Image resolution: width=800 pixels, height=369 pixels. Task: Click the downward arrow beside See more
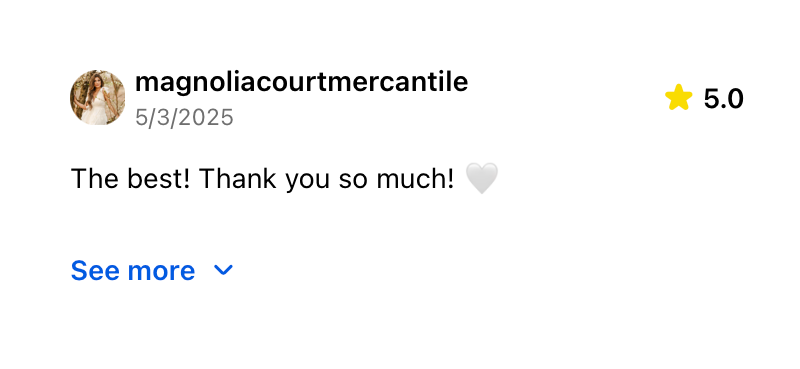[223, 270]
